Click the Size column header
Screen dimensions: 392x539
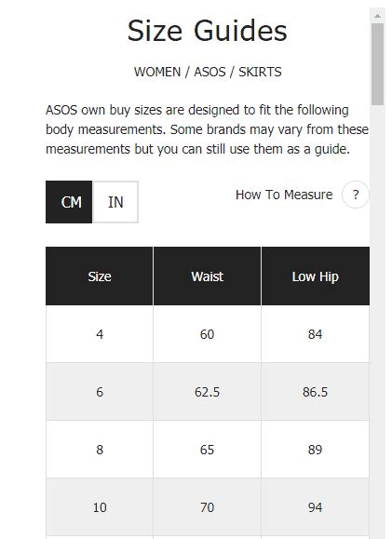[100, 276]
